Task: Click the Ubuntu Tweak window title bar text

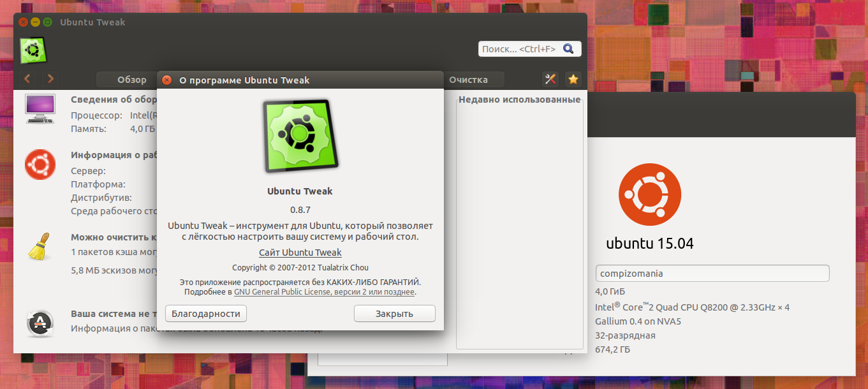Action: [92, 22]
